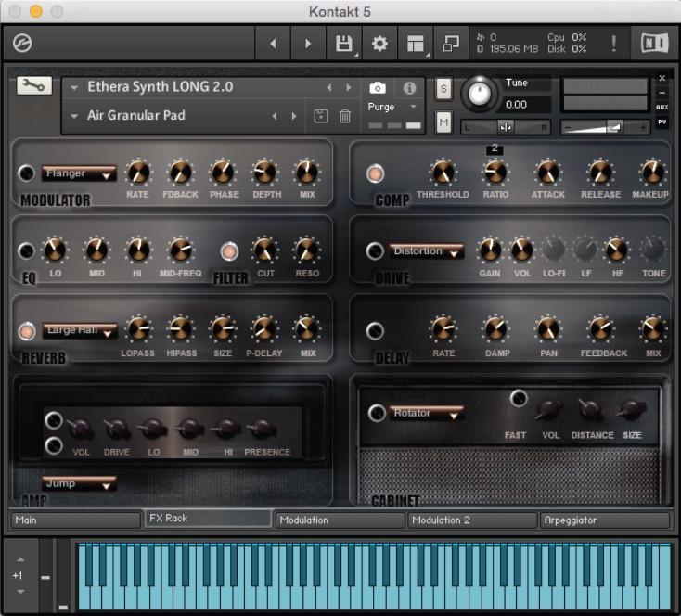Click the Delay FEEDBACK knob
Image resolution: width=681 pixels, height=616 pixels.
(x=600, y=329)
